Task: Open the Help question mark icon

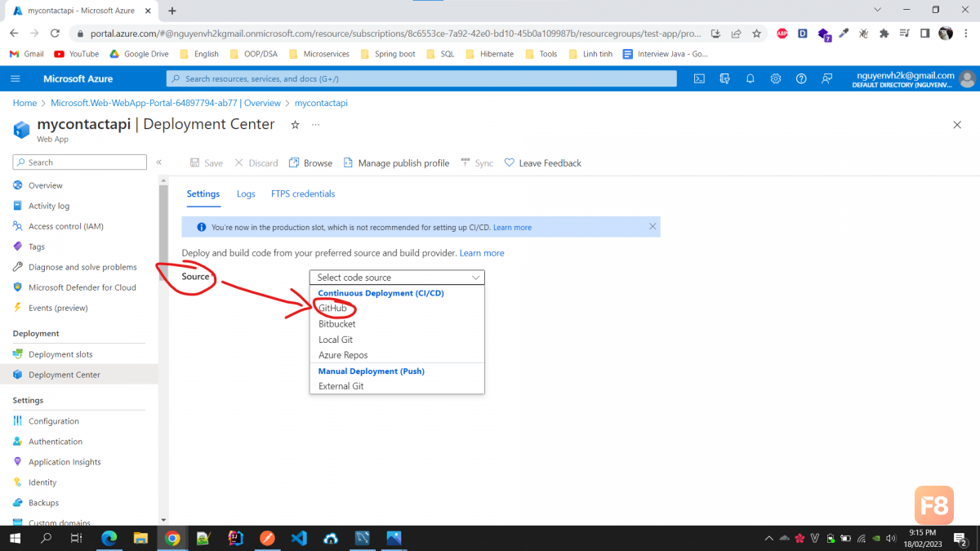Action: tap(801, 78)
